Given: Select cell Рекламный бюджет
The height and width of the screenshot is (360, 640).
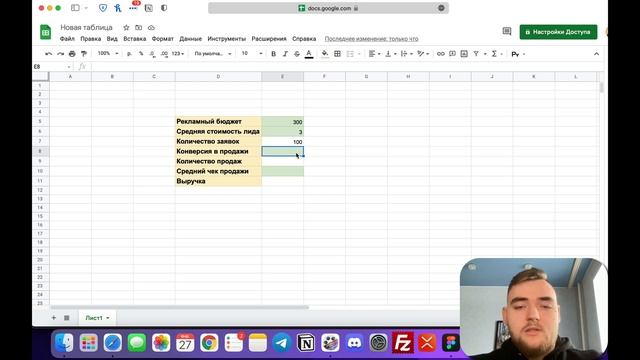Looking at the screenshot, I should (218, 122).
